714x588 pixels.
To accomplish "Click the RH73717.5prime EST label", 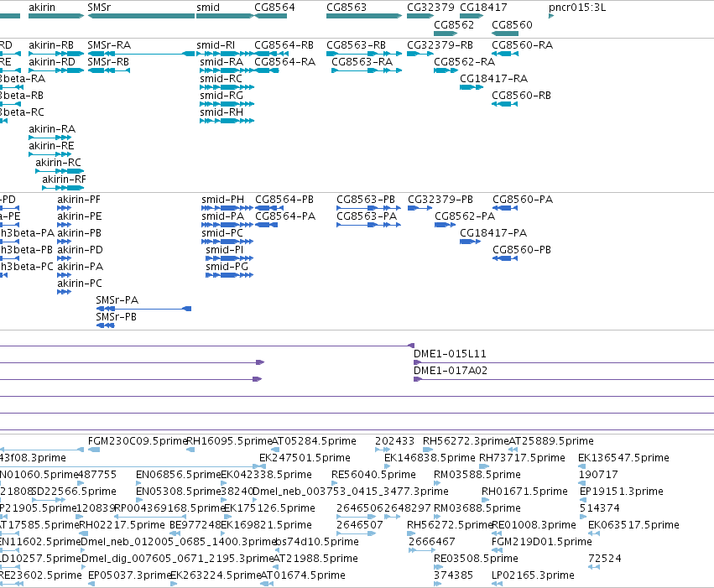I will [x=522, y=458].
